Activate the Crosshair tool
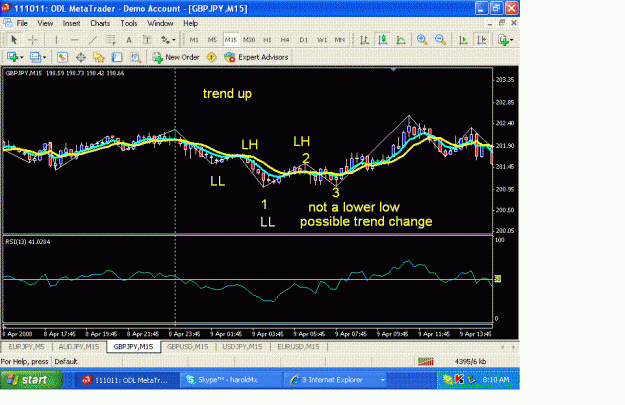Screen dimensions: 625x405 pos(33,40)
